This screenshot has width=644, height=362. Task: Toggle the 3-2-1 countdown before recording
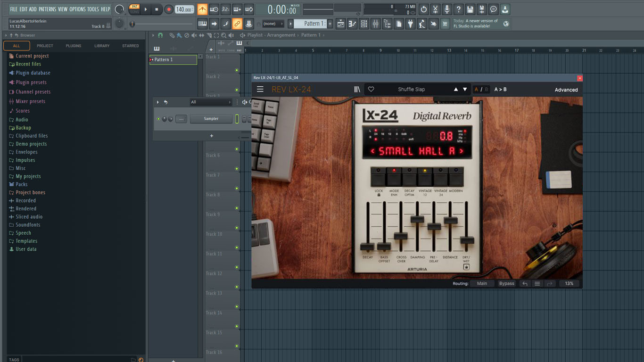[226, 9]
